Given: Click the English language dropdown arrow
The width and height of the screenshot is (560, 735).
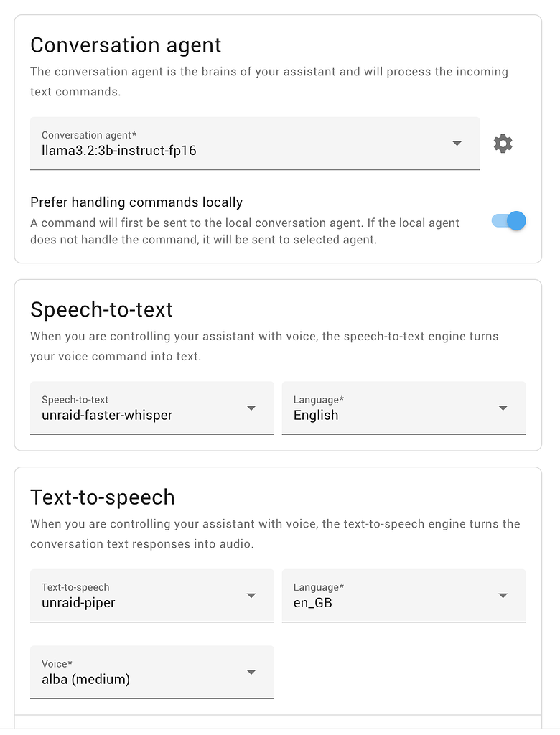Looking at the screenshot, I should (503, 408).
